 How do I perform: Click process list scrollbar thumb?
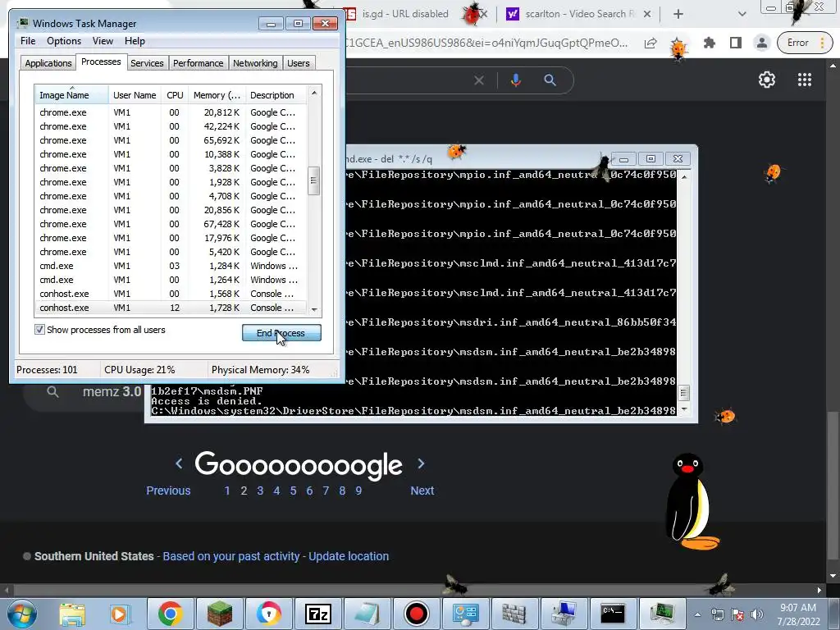pos(314,180)
